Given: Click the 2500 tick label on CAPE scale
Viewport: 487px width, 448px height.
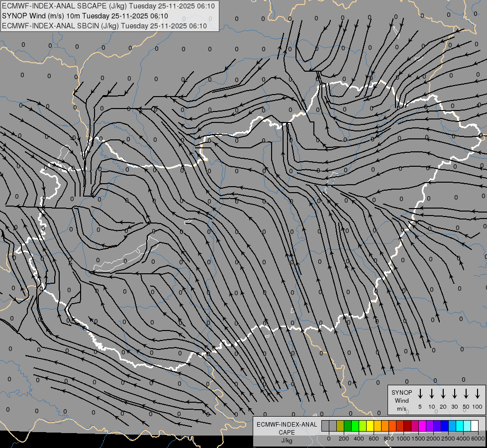Looking at the screenshot, I should tap(448, 439).
